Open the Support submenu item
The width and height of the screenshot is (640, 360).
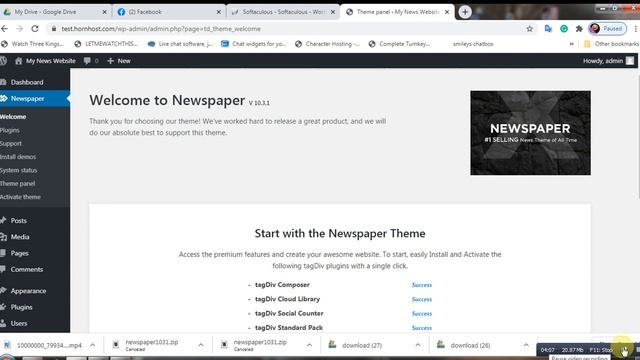tap(11, 144)
